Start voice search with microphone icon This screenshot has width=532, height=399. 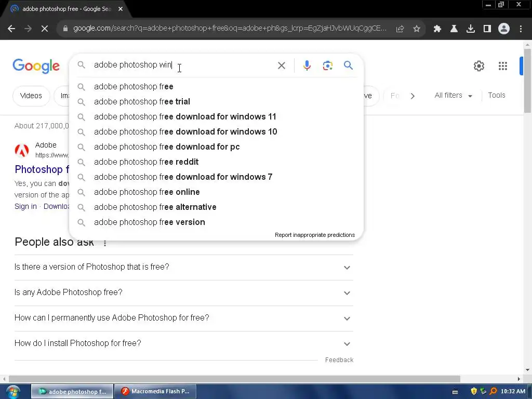pos(307,65)
